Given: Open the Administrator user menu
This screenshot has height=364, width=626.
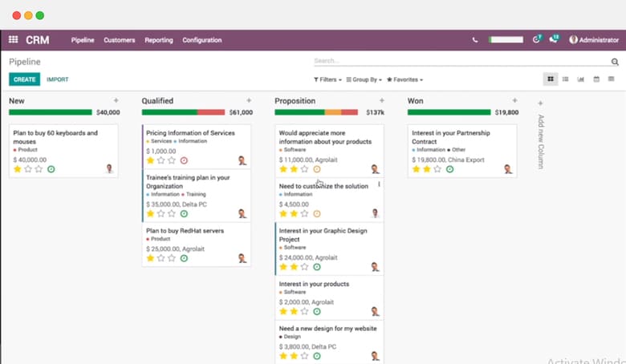Looking at the screenshot, I should click(594, 40).
